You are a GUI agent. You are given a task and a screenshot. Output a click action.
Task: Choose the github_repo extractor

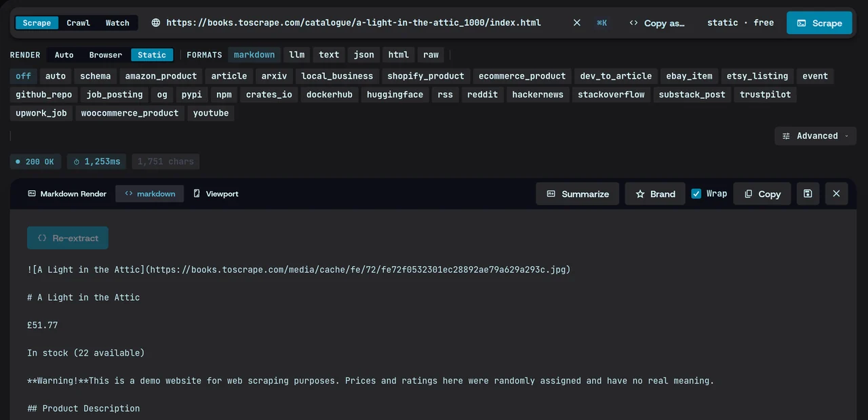click(x=43, y=94)
